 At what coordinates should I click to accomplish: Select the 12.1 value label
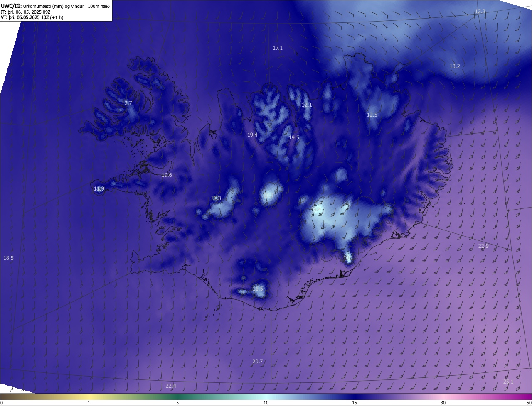click(306, 105)
